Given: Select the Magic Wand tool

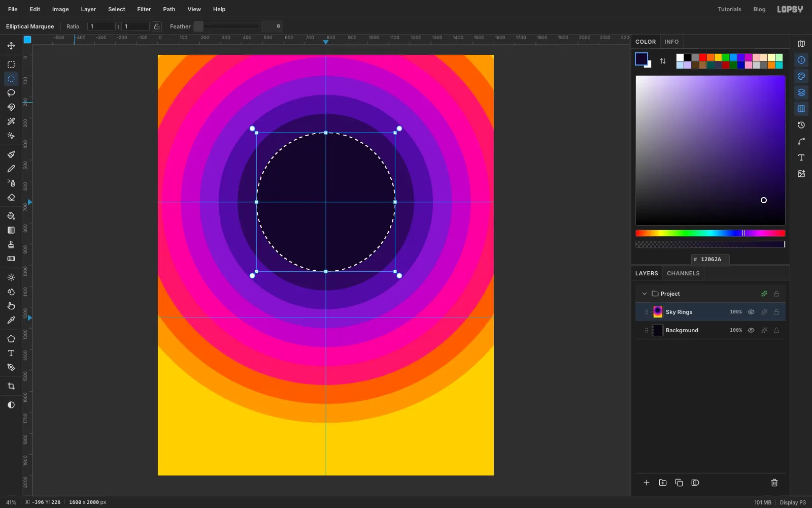Looking at the screenshot, I should coord(11,121).
